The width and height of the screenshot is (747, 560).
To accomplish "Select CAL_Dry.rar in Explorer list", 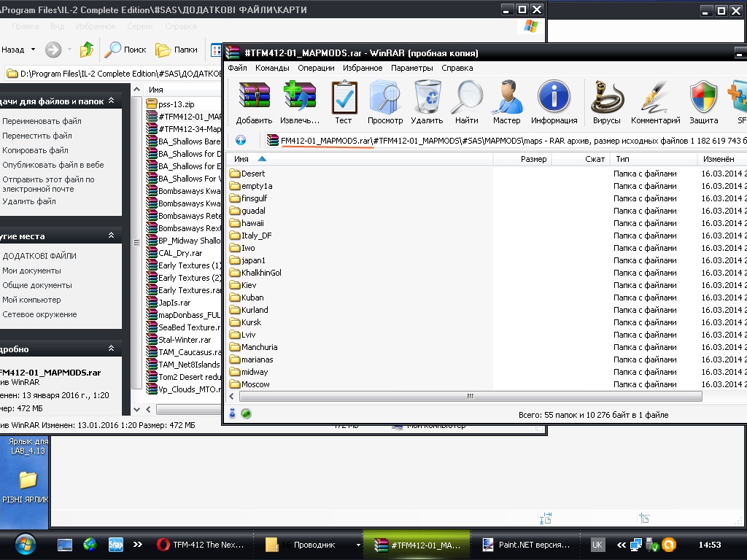I will (x=174, y=253).
